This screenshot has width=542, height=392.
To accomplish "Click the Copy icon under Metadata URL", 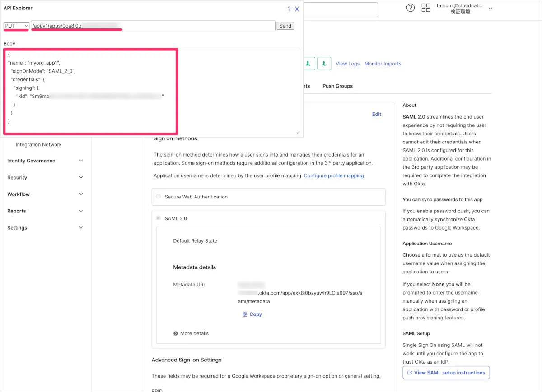I will coord(245,314).
